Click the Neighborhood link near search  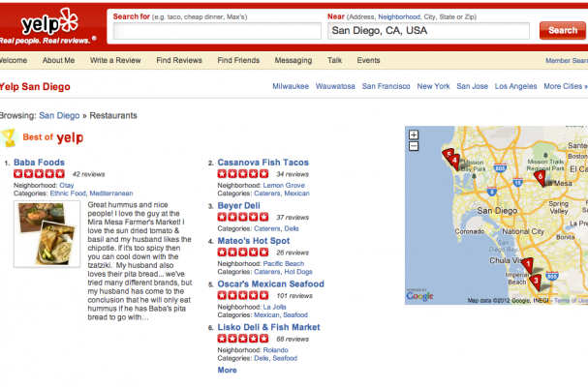pos(399,16)
